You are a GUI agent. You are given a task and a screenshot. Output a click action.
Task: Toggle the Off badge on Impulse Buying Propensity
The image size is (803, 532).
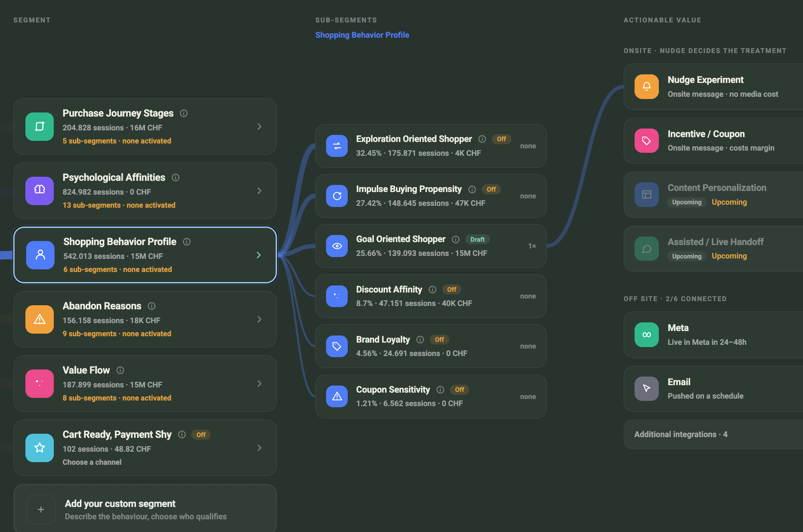pyautogui.click(x=491, y=189)
